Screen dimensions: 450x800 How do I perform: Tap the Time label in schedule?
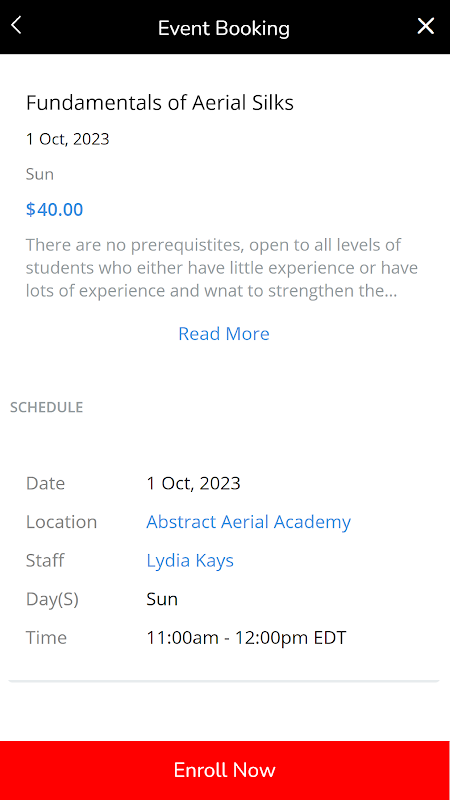(x=46, y=638)
